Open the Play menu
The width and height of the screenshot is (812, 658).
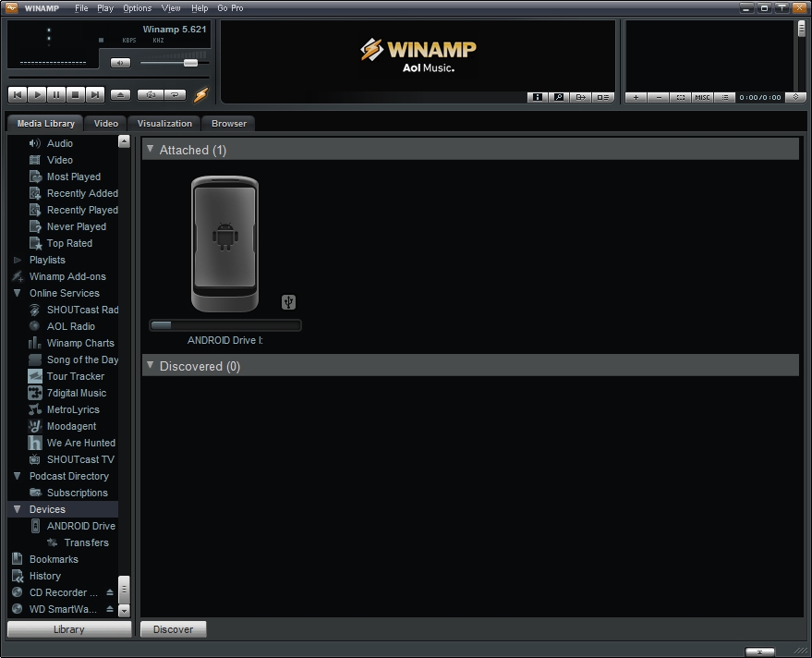point(105,7)
